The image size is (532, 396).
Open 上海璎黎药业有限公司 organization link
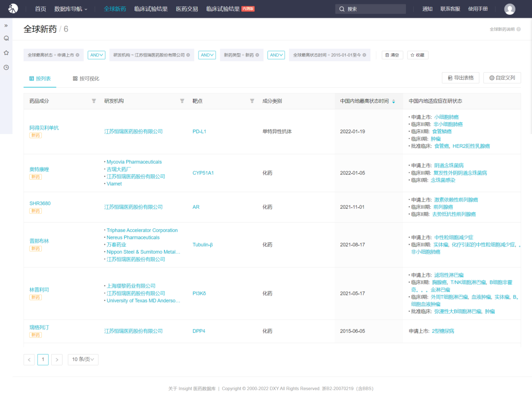[131, 286]
